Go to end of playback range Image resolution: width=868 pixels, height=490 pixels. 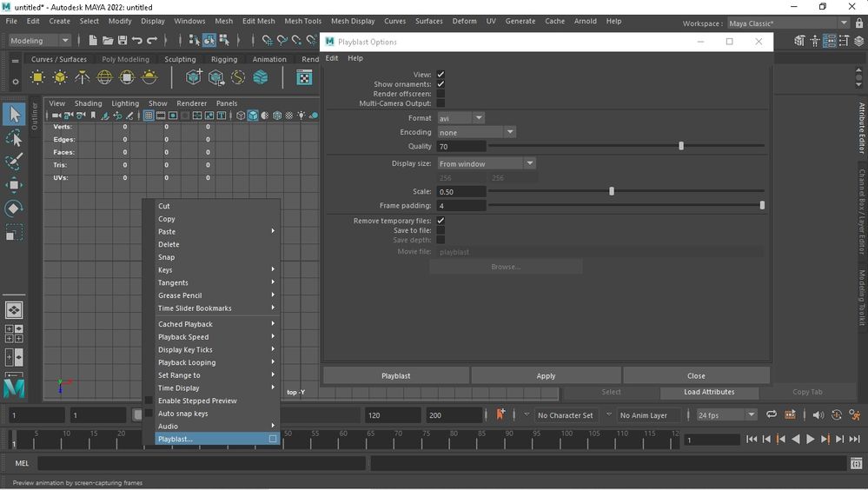coord(855,439)
